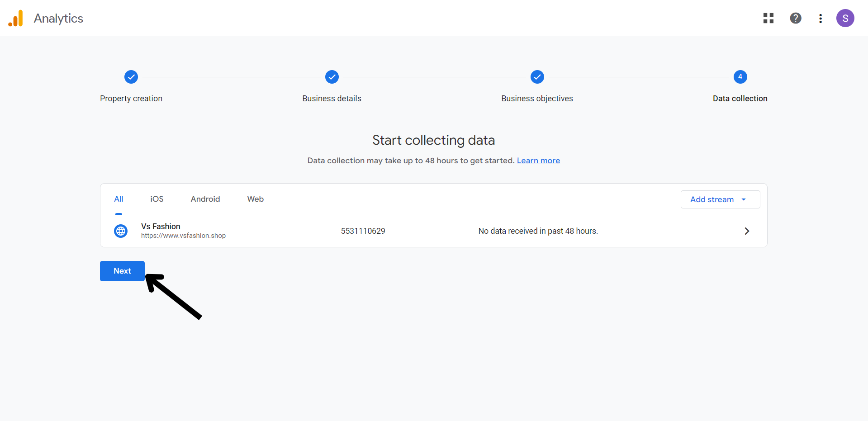The width and height of the screenshot is (868, 421).
Task: Select the Android tab
Action: coord(205,199)
